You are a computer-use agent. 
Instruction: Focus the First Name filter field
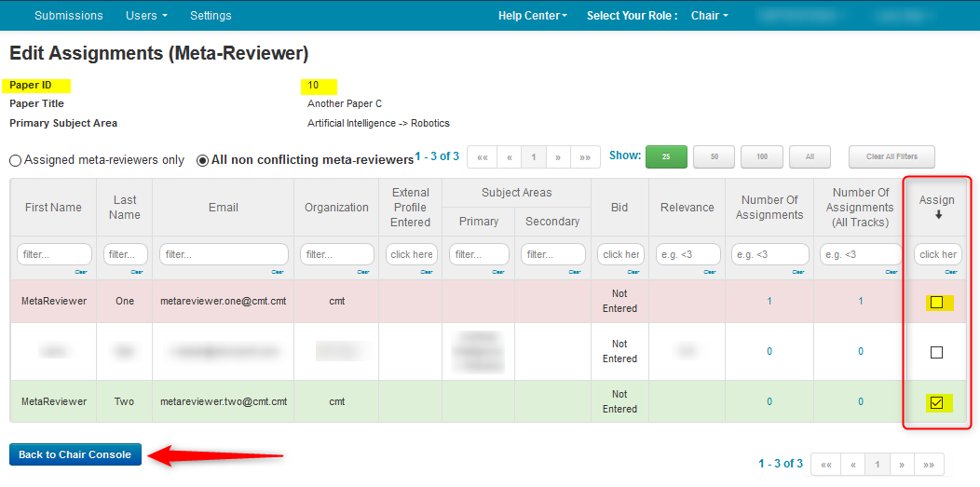point(54,254)
